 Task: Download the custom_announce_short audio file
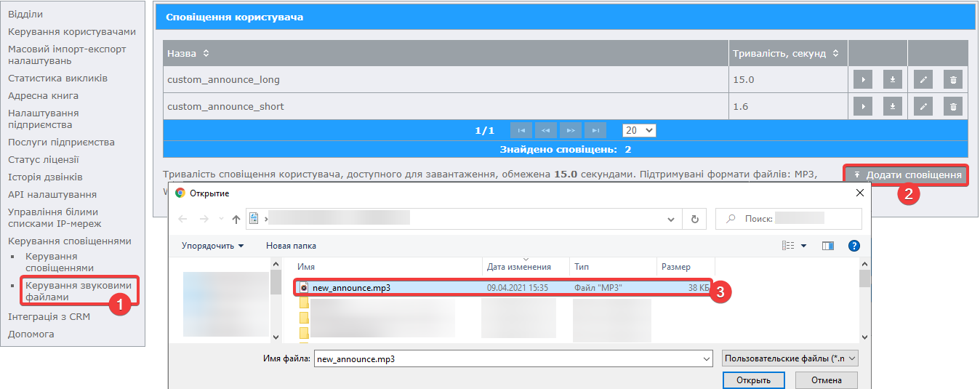tap(892, 107)
